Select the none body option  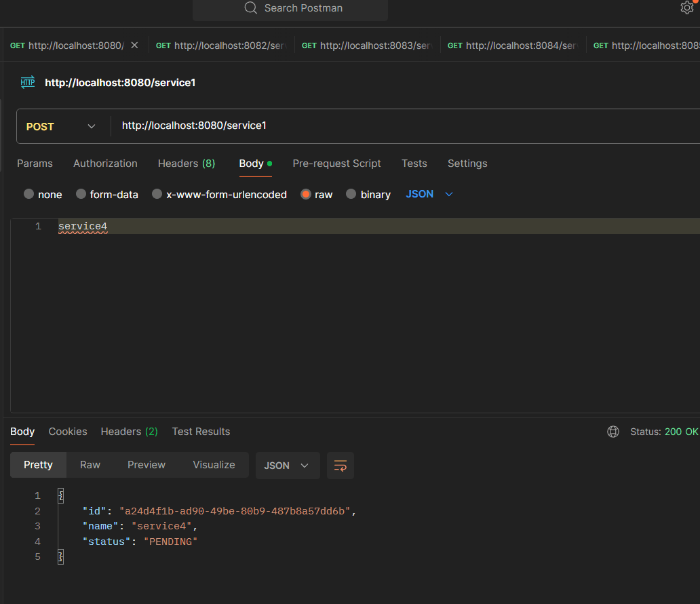(x=29, y=194)
